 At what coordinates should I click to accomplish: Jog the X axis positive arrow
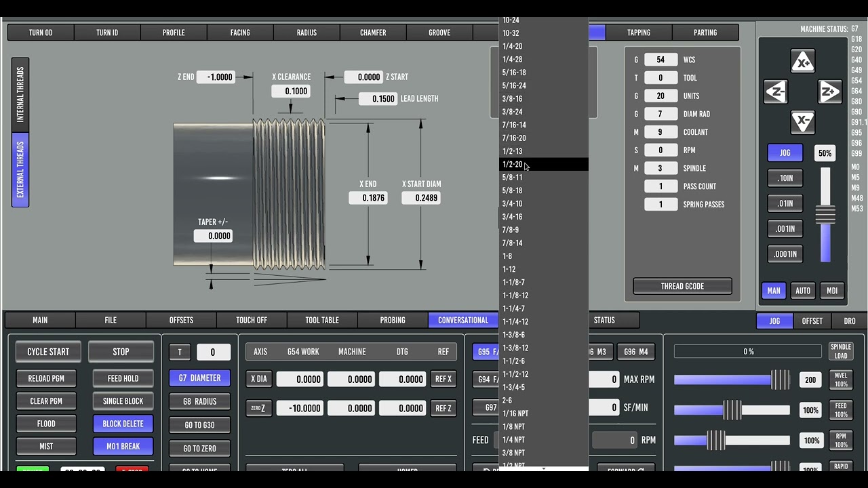click(x=803, y=62)
